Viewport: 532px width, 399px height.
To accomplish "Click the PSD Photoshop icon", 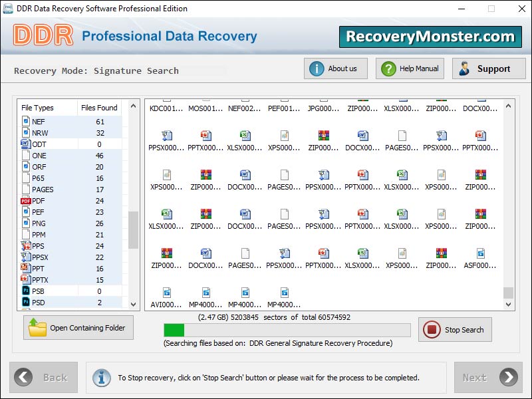I will click(x=26, y=302).
